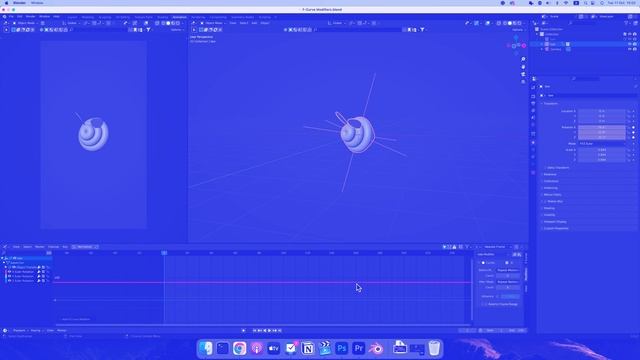
Task: Open rotation Mode XYZ Euler dropdown
Action: coord(602,144)
